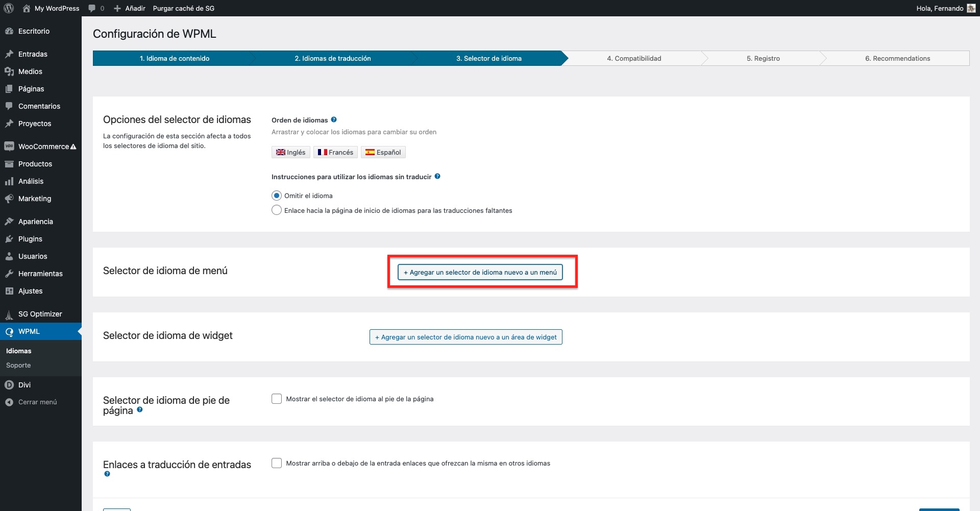The height and width of the screenshot is (511, 980).
Task: Collapse sidebar with Cerrar menú
Action: coord(37,402)
